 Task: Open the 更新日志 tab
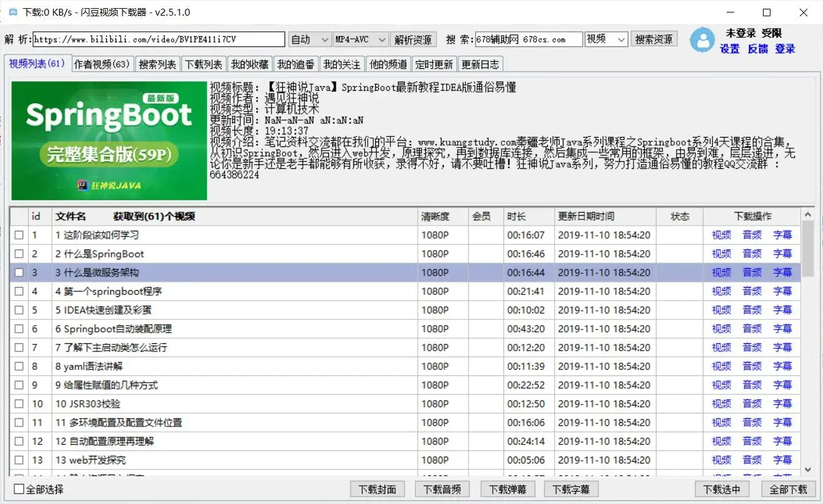pyautogui.click(x=480, y=63)
